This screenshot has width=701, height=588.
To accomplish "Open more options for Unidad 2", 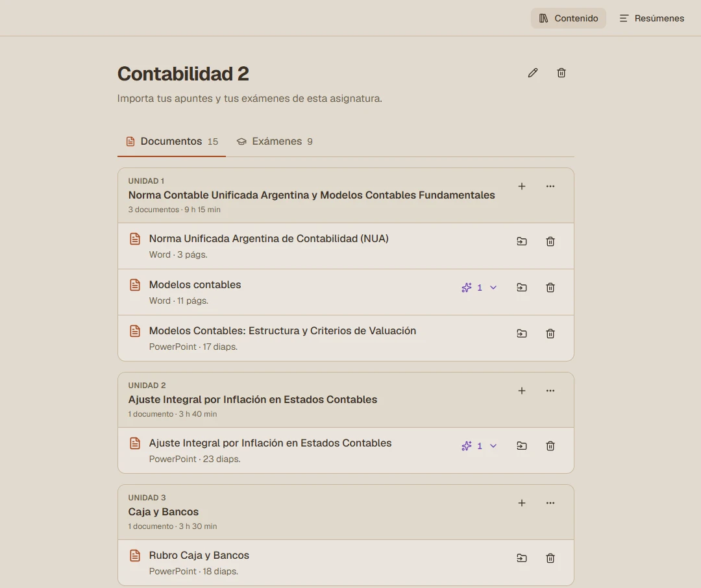I will coord(550,390).
